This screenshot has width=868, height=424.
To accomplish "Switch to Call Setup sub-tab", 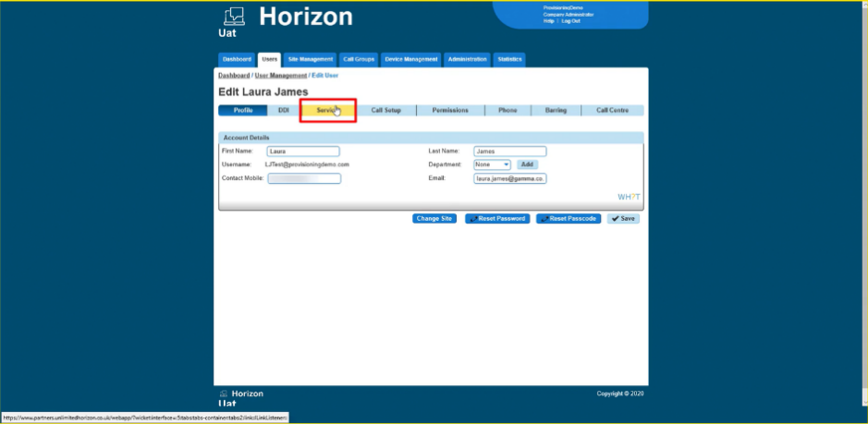I will pyautogui.click(x=385, y=110).
